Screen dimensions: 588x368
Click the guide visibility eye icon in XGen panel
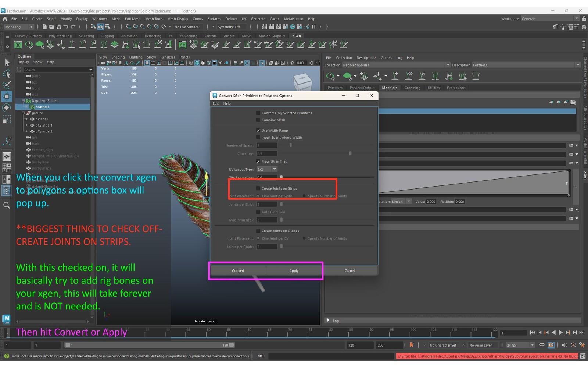409,76
